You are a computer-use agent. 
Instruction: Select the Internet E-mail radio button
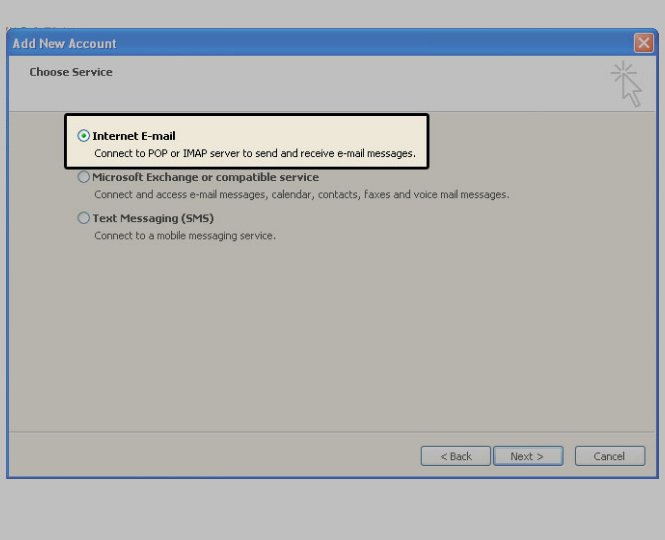(84, 136)
